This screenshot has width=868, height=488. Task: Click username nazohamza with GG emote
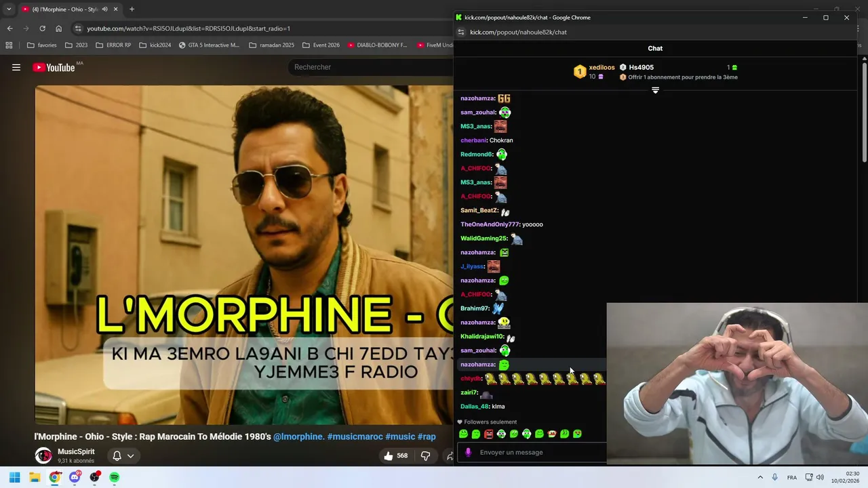click(x=477, y=98)
